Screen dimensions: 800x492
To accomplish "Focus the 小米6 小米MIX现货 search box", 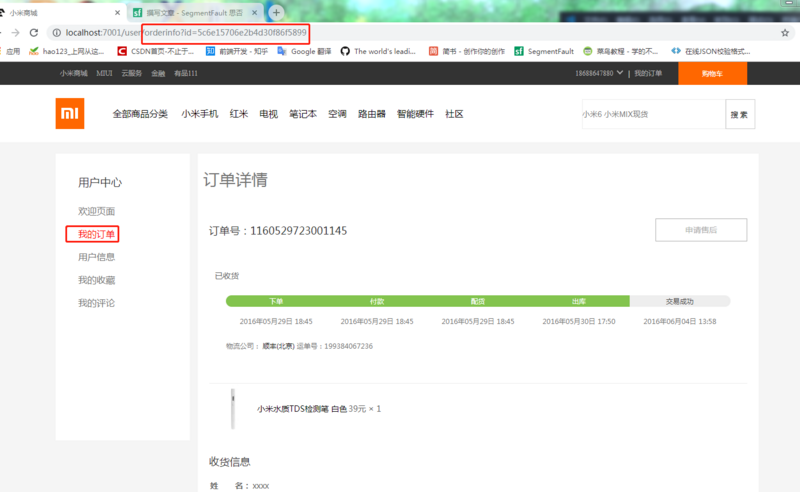I will coord(653,114).
